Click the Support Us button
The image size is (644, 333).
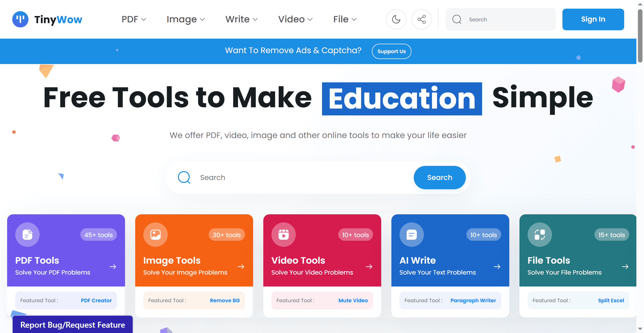click(x=391, y=51)
